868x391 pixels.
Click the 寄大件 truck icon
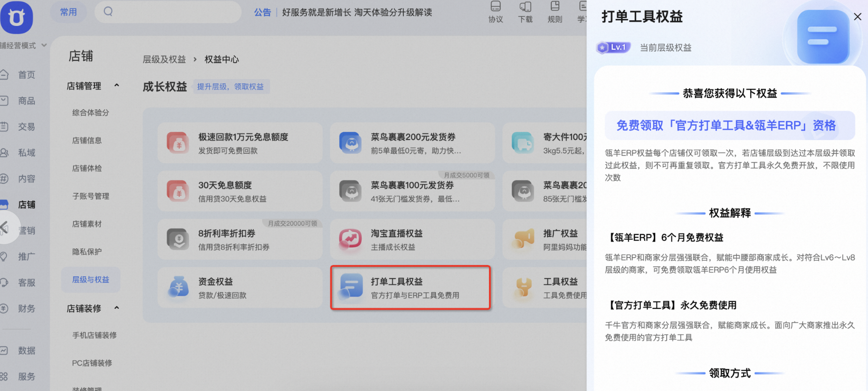(x=523, y=143)
